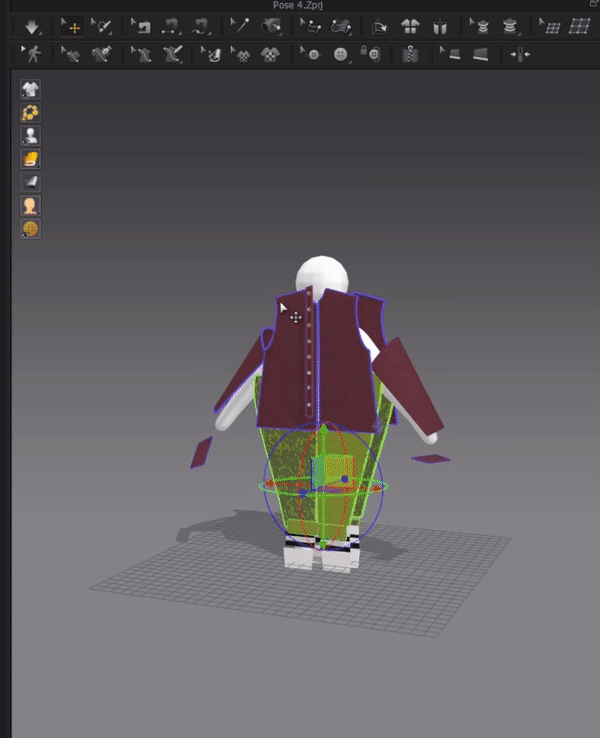Click the avatar's white head
Image resolution: width=600 pixels, height=738 pixels.
point(322,275)
